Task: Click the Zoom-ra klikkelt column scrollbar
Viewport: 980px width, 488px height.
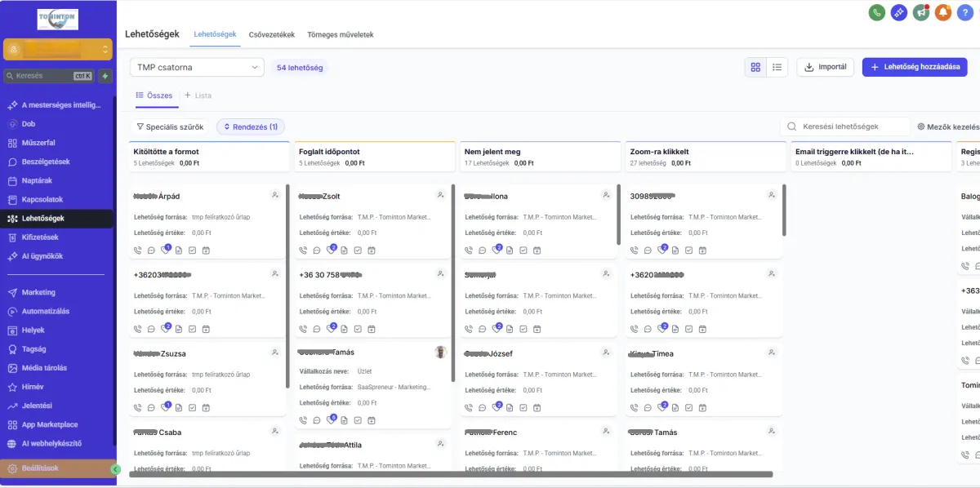Action: coord(785,211)
